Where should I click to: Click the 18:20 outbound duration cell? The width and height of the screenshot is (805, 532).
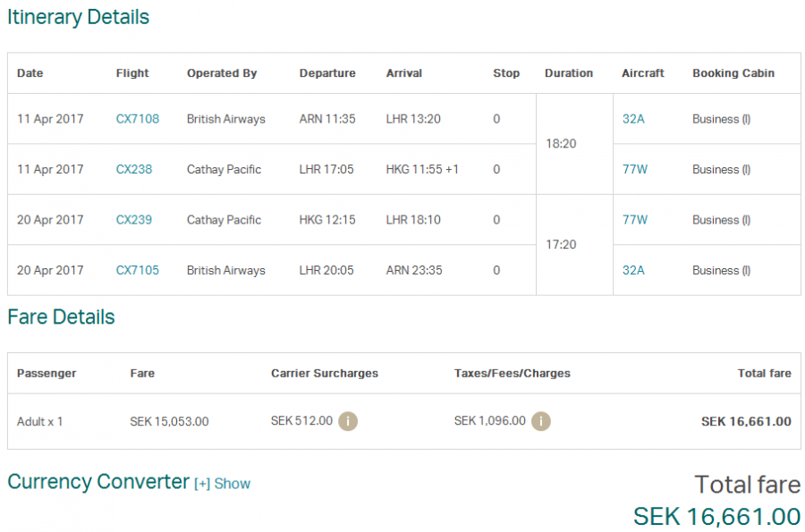[560, 144]
